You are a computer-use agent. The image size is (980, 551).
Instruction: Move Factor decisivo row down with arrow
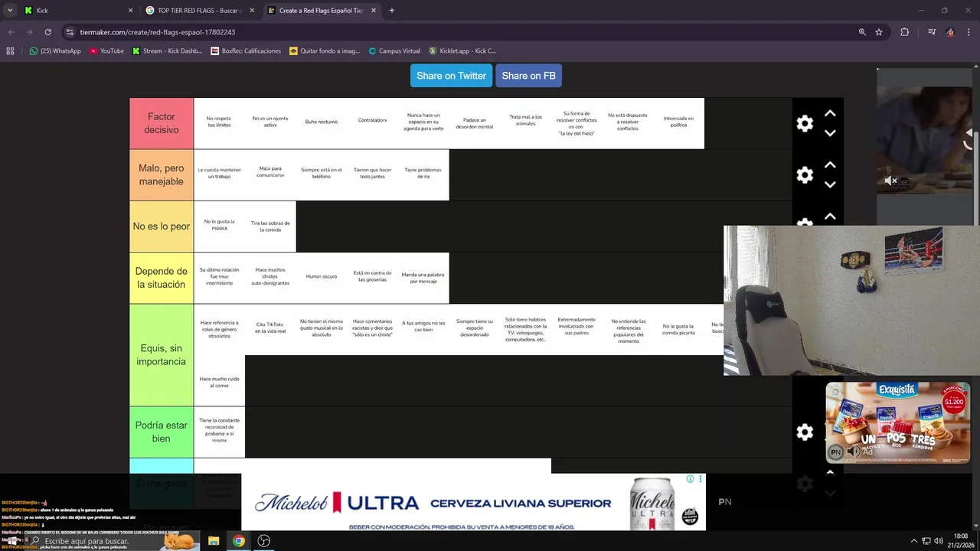(830, 133)
